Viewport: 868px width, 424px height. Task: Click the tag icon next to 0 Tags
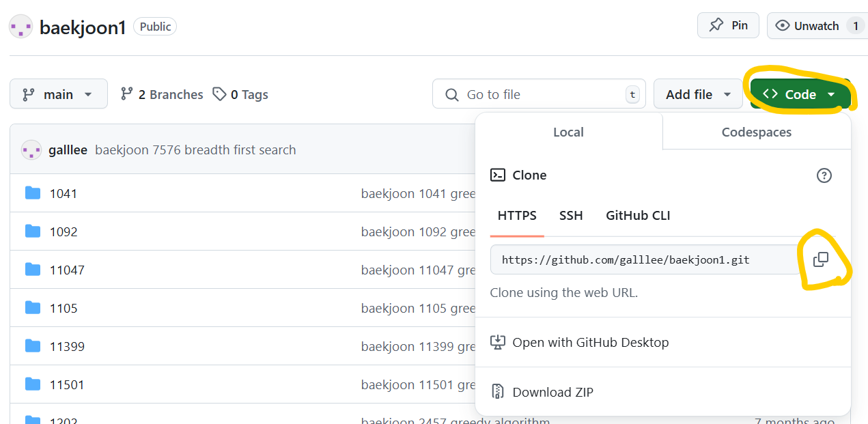pyautogui.click(x=219, y=94)
